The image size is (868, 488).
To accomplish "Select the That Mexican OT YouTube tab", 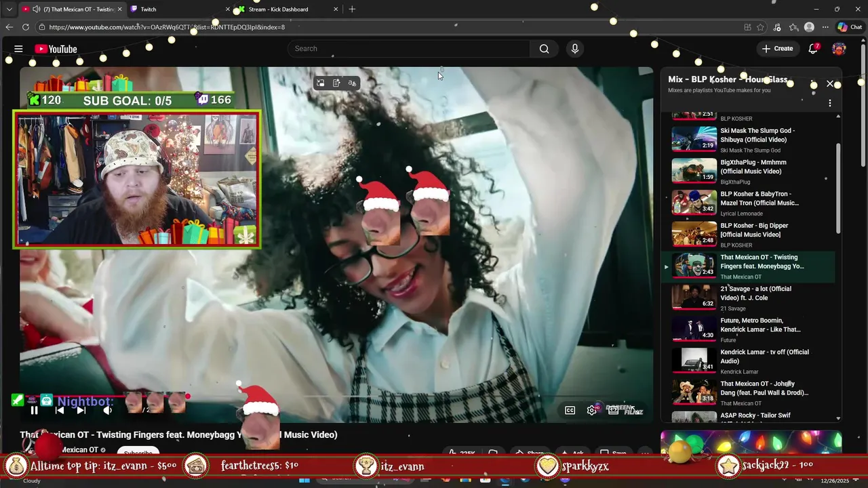I will coord(71,9).
